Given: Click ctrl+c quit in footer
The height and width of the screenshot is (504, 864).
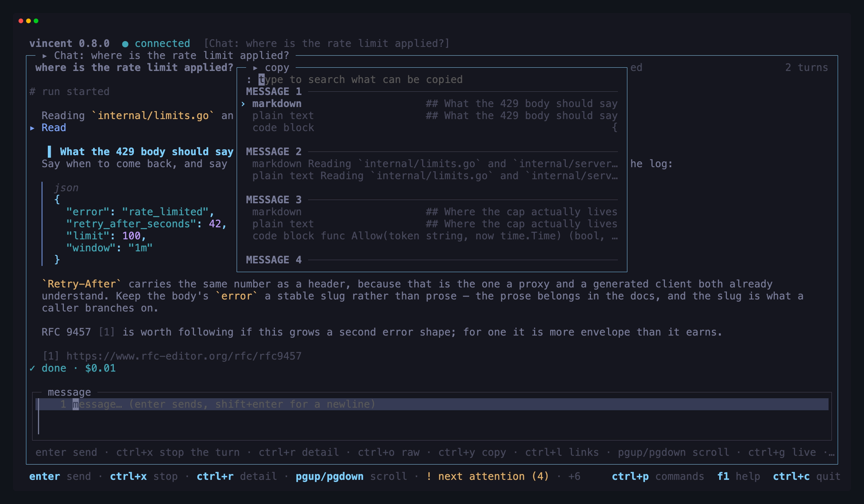Looking at the screenshot, I should [x=806, y=477].
